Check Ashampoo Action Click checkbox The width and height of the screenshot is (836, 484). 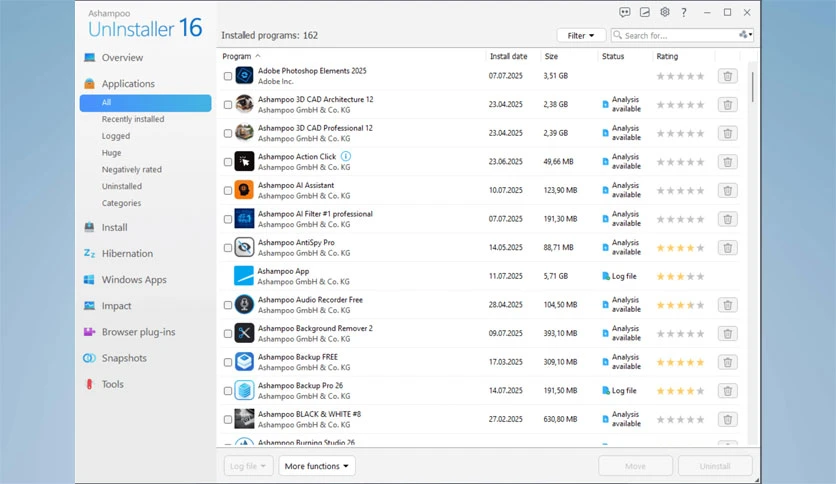pos(228,162)
